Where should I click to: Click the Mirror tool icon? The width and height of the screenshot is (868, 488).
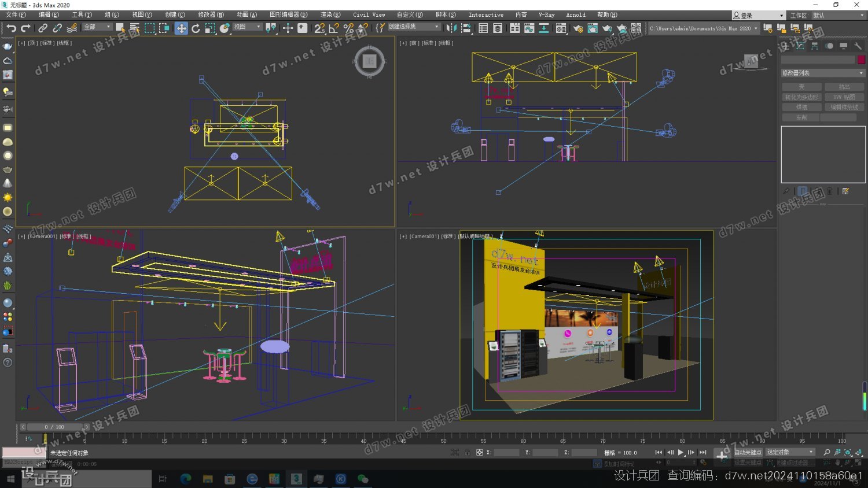452,28
